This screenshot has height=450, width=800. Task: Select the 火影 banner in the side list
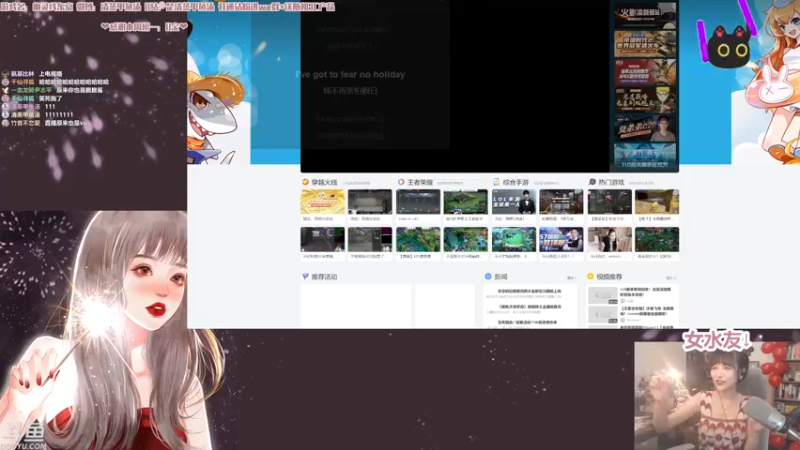tap(645, 15)
